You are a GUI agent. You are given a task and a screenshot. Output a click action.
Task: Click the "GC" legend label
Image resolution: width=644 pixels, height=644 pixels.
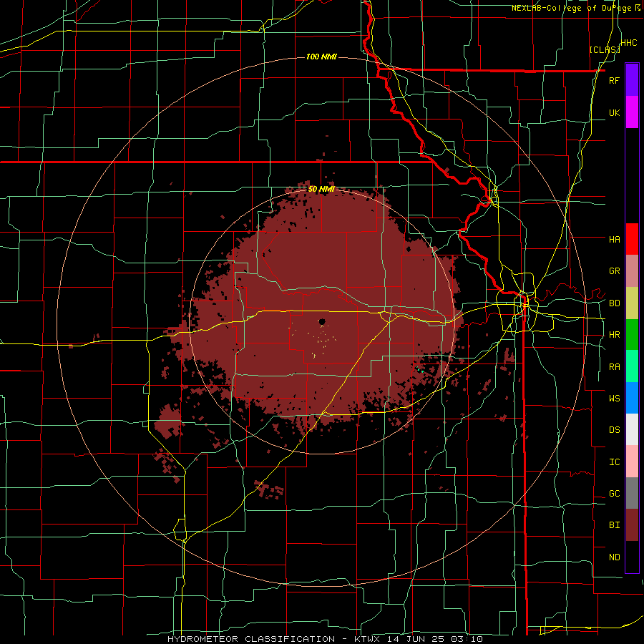pyautogui.click(x=614, y=494)
